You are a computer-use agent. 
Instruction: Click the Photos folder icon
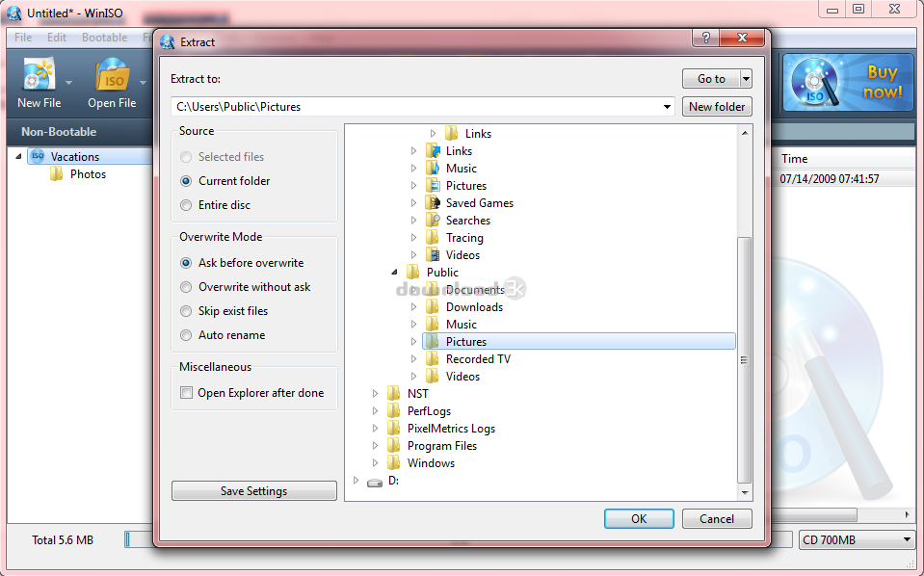tap(57, 174)
